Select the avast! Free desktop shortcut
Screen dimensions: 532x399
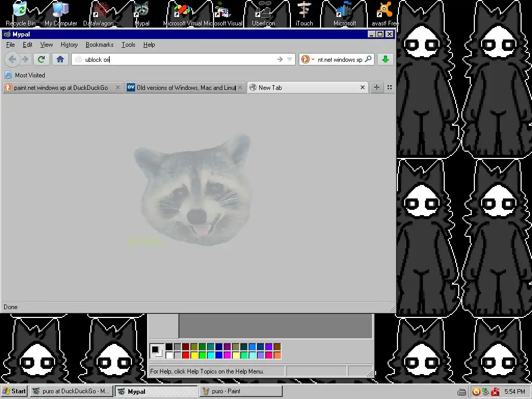point(385,14)
